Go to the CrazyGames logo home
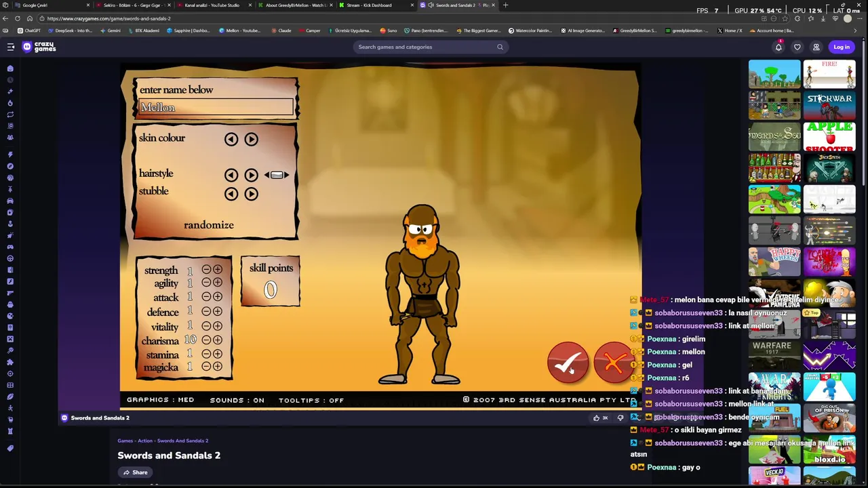 tap(39, 47)
